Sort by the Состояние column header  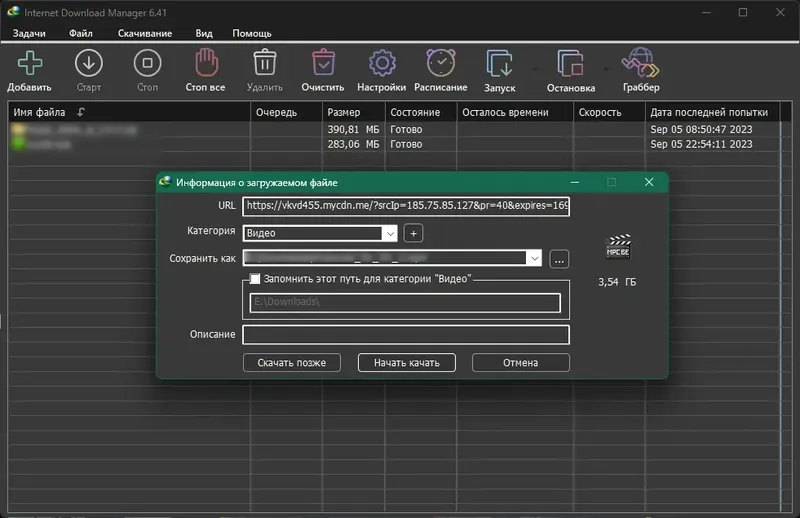[x=420, y=112]
